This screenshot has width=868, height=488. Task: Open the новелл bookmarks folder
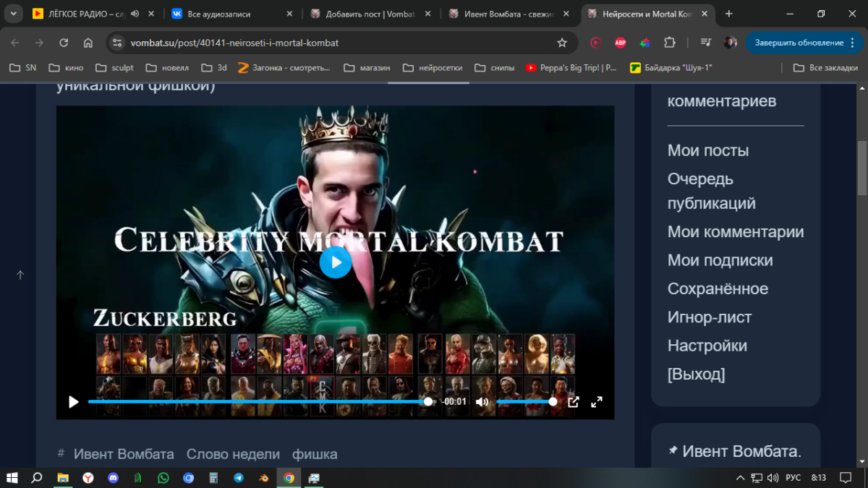167,68
